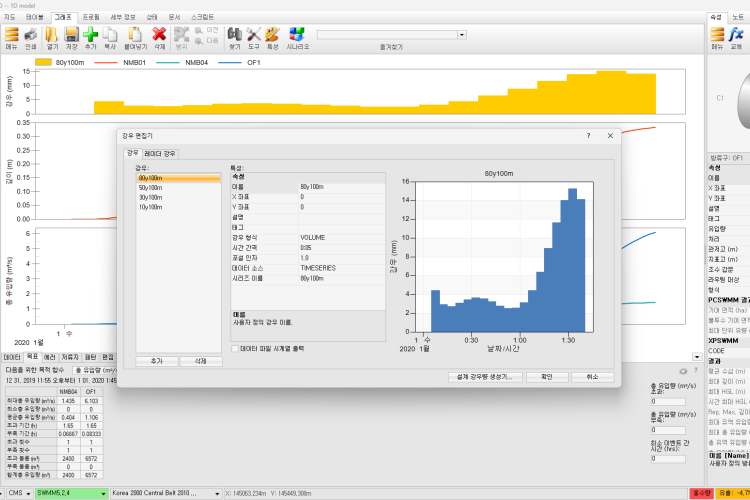
Task: Open the 데이터 tab in bottom panel
Action: pyautogui.click(x=12, y=357)
